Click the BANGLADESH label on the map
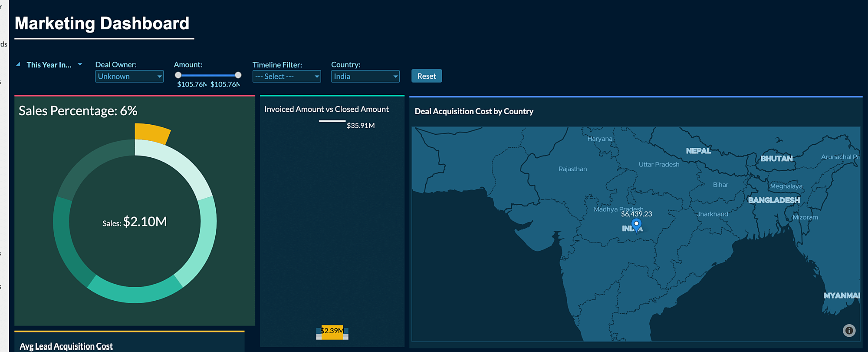This screenshot has width=868, height=352. pyautogui.click(x=774, y=200)
